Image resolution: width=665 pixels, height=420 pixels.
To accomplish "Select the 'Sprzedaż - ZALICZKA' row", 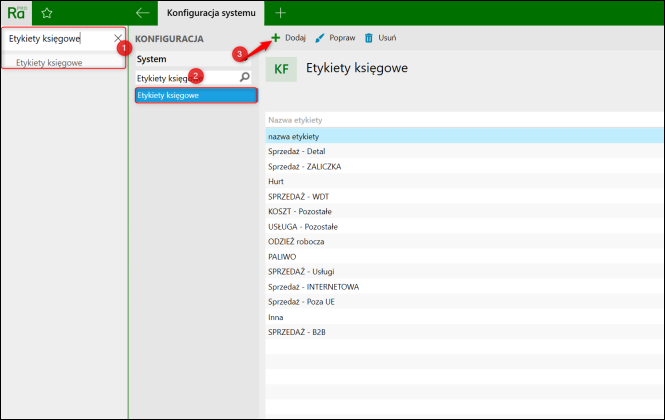I will pyautogui.click(x=465, y=166).
